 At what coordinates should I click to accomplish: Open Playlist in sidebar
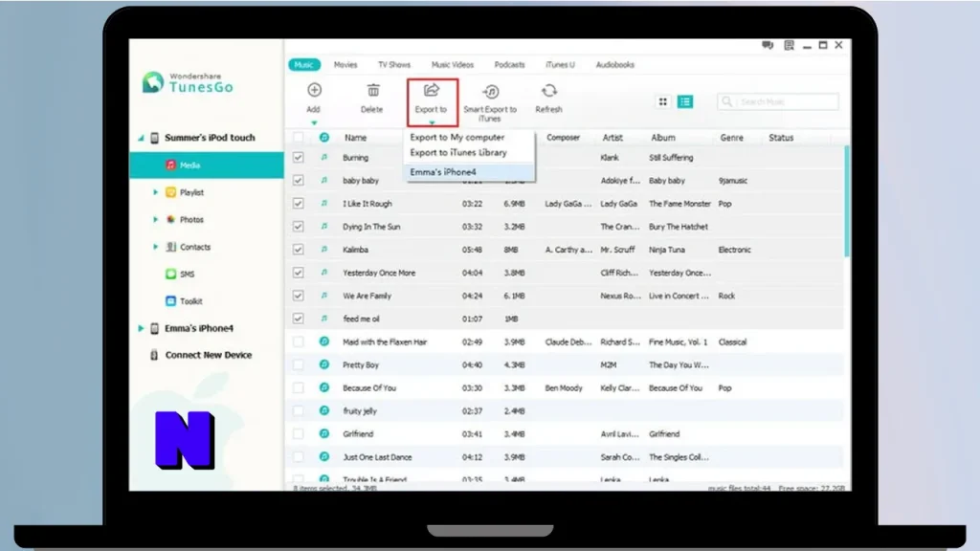coord(191,192)
